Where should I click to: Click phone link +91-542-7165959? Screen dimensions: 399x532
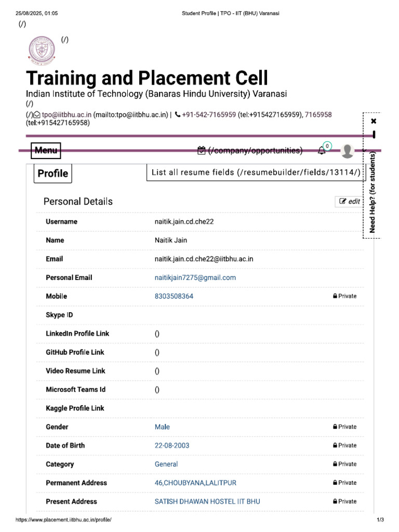[209, 115]
